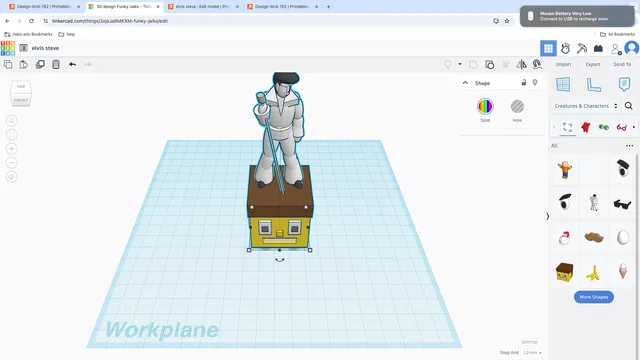Open the Bricks mode icon
This screenshot has width=640, height=360.
click(598, 48)
